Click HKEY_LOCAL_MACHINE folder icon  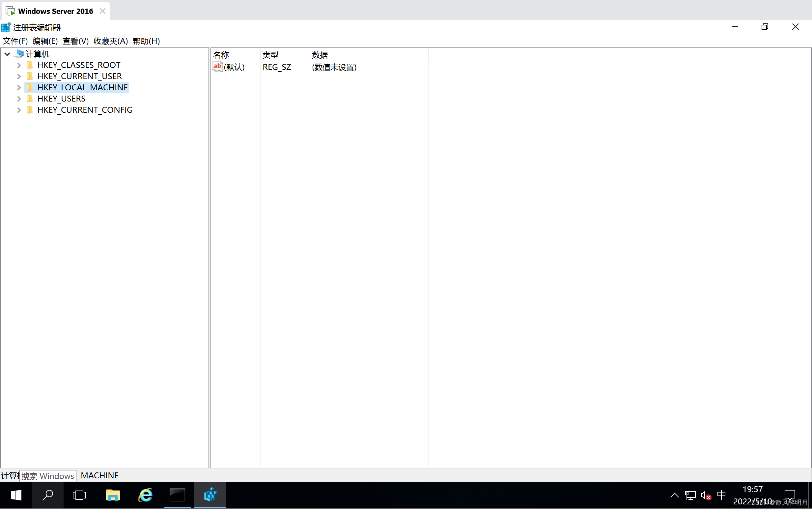pyautogui.click(x=29, y=87)
